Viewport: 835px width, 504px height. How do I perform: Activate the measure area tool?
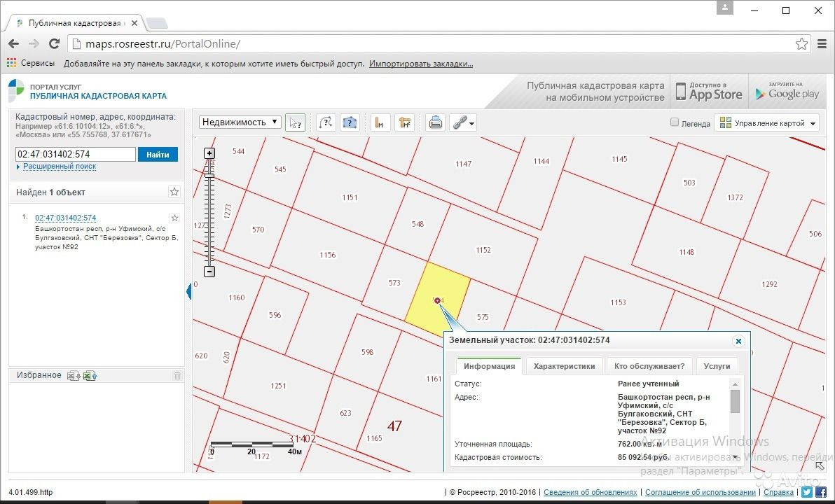click(404, 122)
